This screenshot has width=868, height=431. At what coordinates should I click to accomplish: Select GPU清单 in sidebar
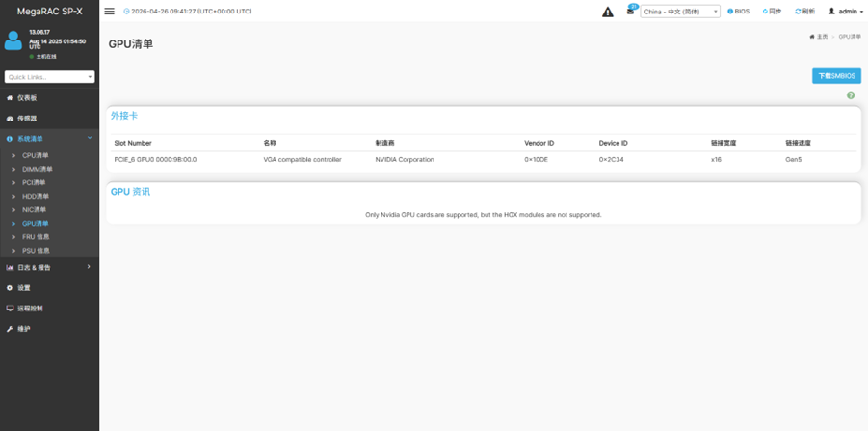point(36,224)
